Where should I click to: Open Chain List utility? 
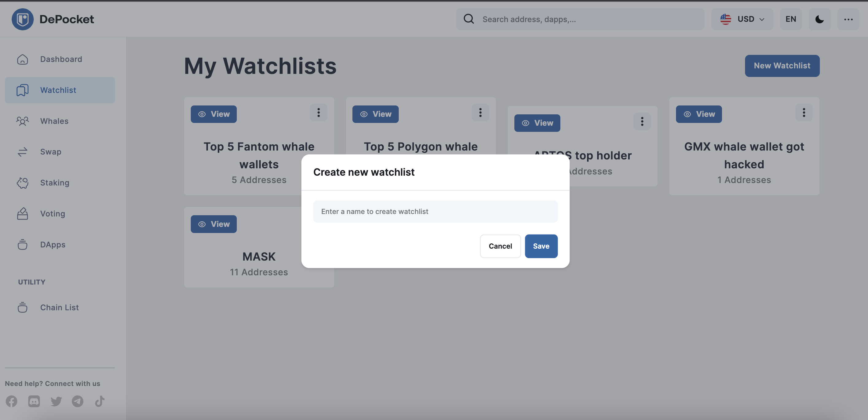click(x=60, y=307)
